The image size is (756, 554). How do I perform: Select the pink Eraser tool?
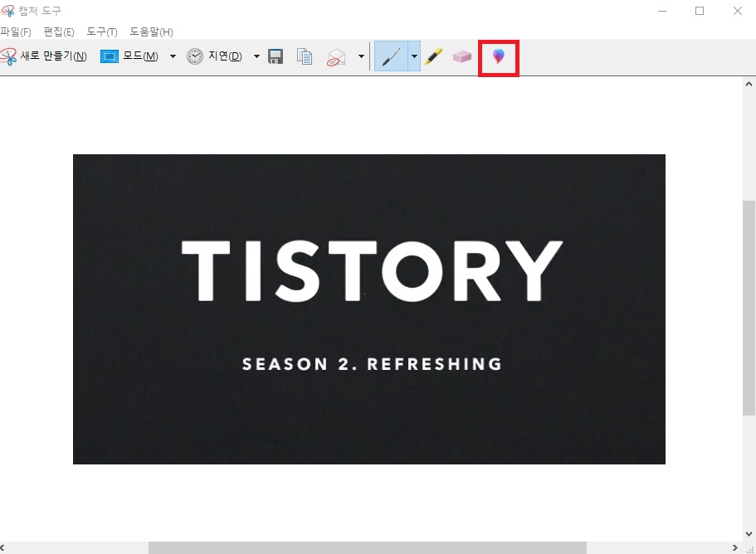462,57
